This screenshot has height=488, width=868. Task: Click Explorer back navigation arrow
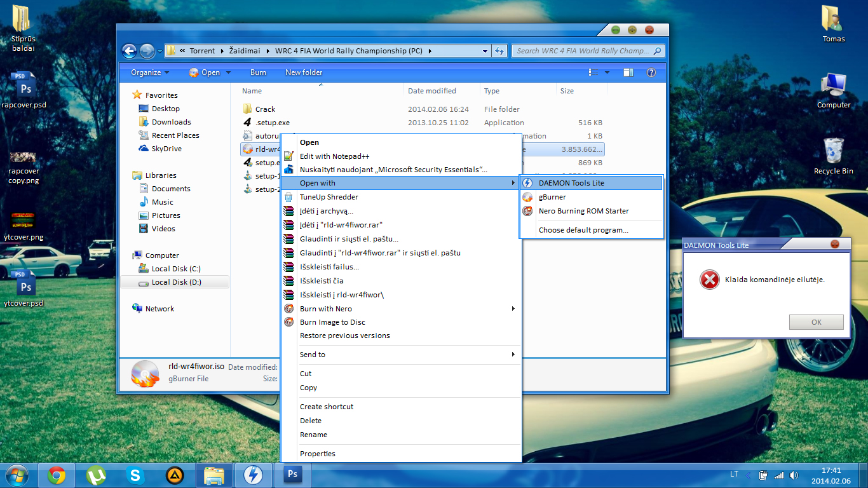(x=130, y=51)
